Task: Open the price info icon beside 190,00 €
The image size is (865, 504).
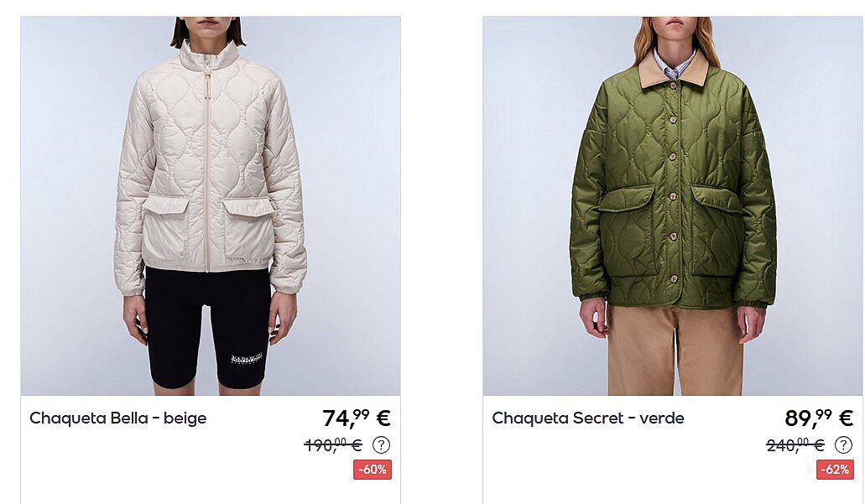Action: click(x=381, y=444)
